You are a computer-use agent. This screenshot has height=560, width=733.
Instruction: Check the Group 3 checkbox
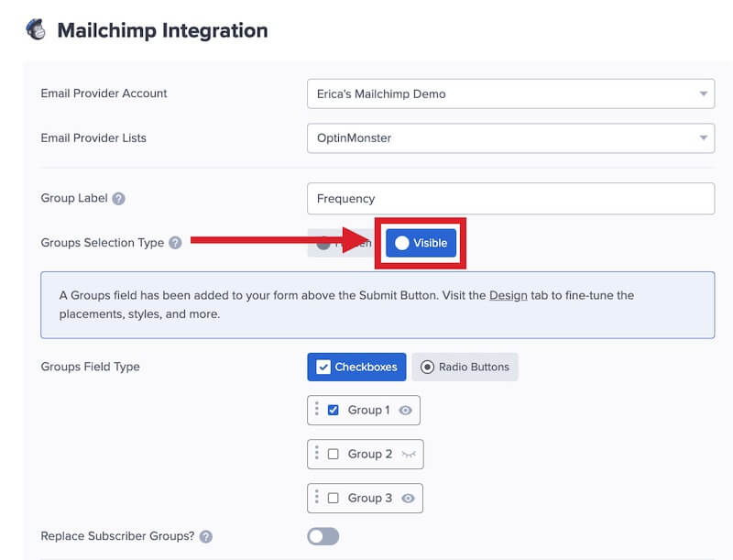point(334,498)
